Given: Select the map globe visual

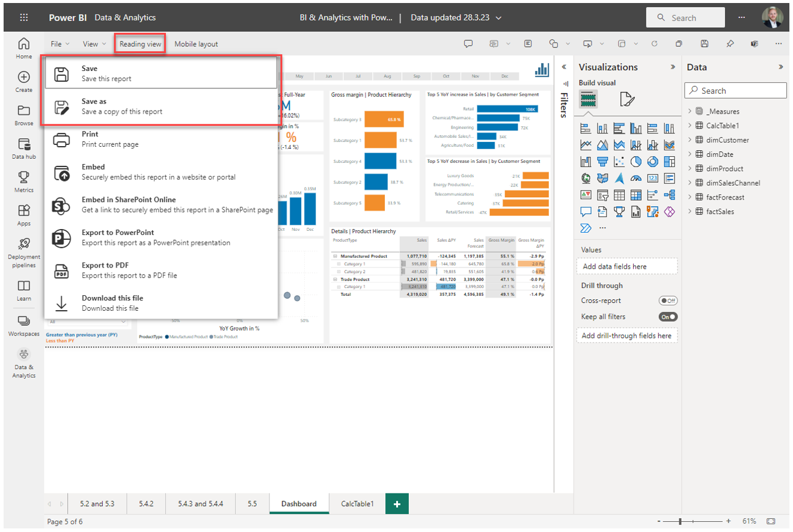Looking at the screenshot, I should (x=586, y=179).
